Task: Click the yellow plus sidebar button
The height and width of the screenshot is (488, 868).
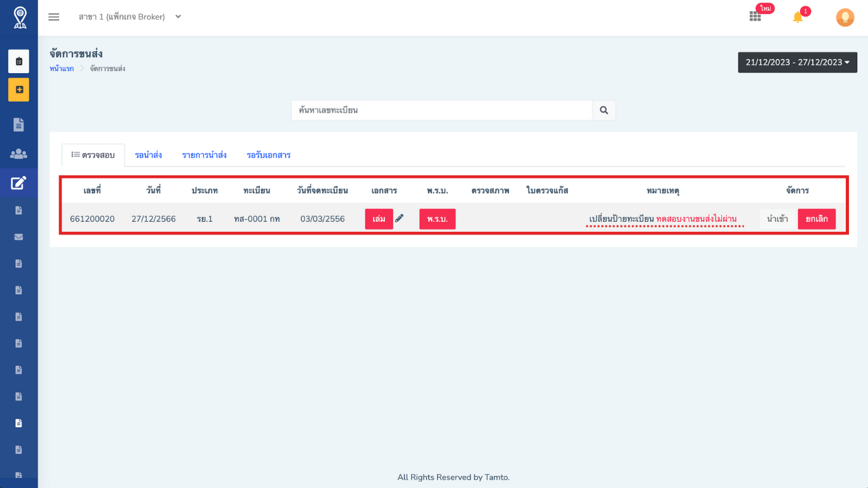Action: pyautogui.click(x=18, y=90)
